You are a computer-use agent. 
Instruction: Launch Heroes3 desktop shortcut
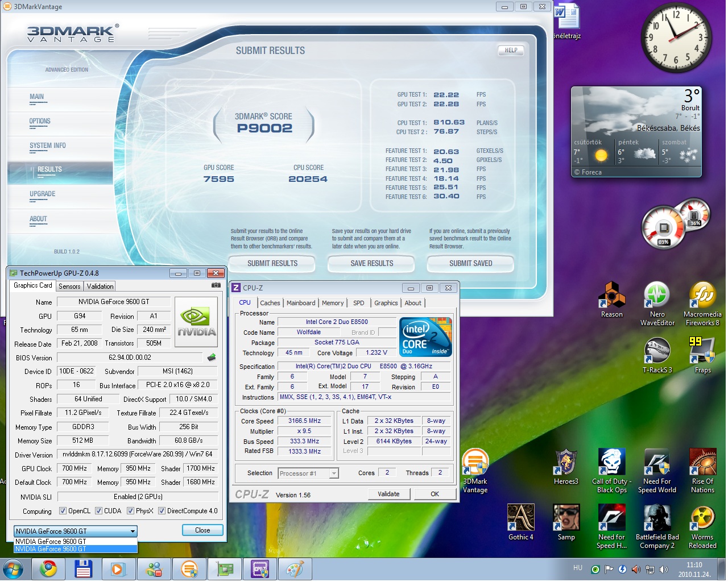566,467
